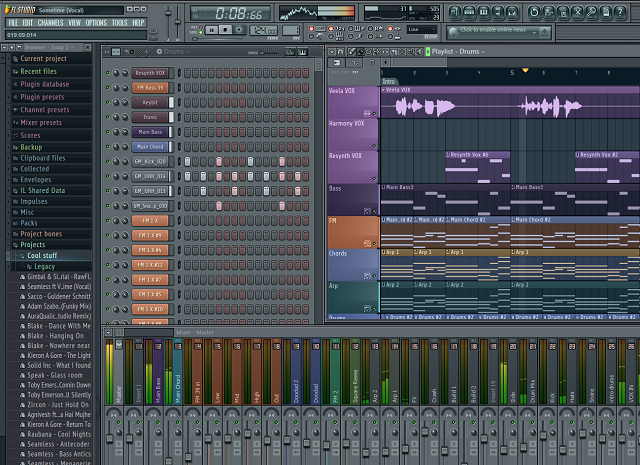640x465 pixels.
Task: Mute the Harmony VOX playlist track LED
Action: coord(374,146)
